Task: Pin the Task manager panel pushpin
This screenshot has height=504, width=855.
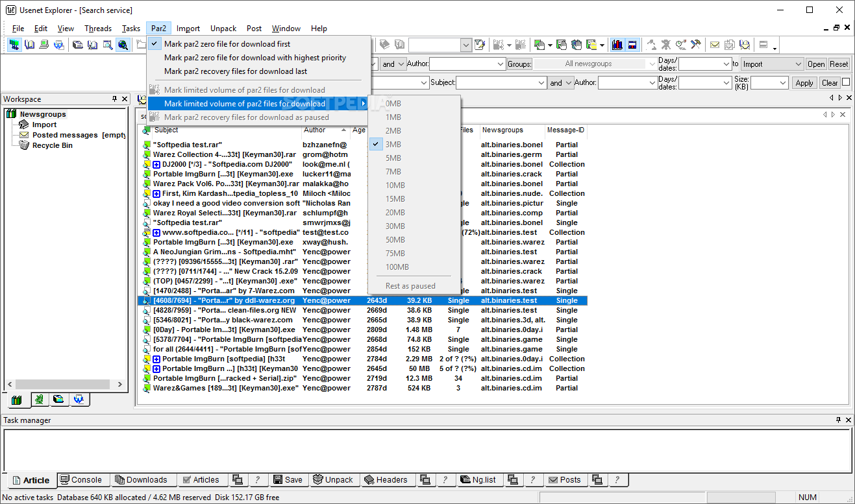Action: 838,420
